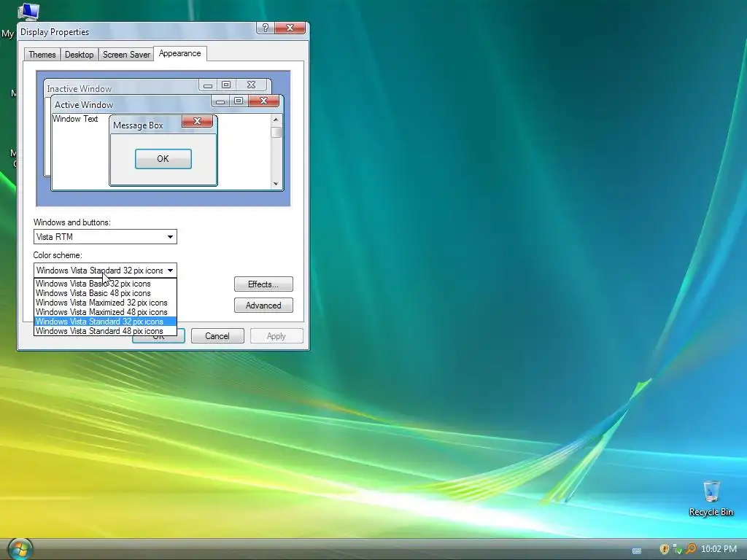Choose Windows Vista Basic 32 pix icons

[105, 284]
